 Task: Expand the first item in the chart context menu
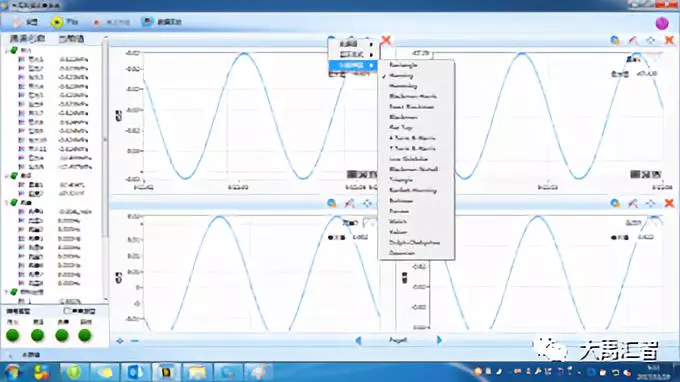[352, 44]
